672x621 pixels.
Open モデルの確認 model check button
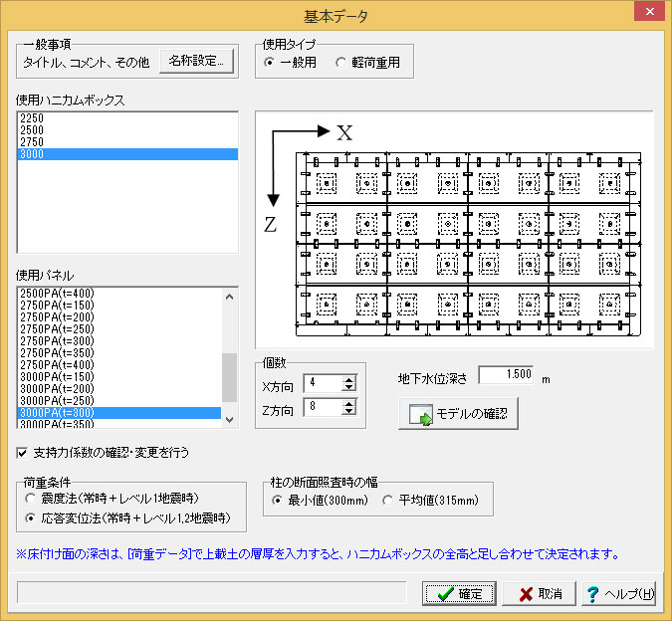coord(458,414)
